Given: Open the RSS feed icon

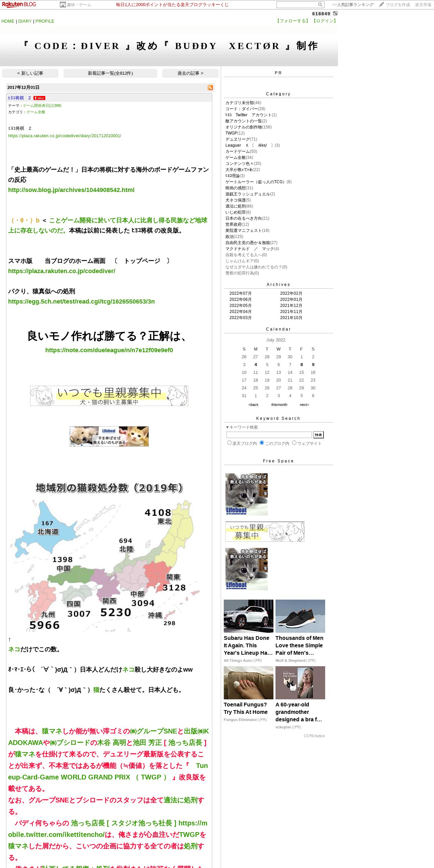Looking at the screenshot, I should point(210,88).
